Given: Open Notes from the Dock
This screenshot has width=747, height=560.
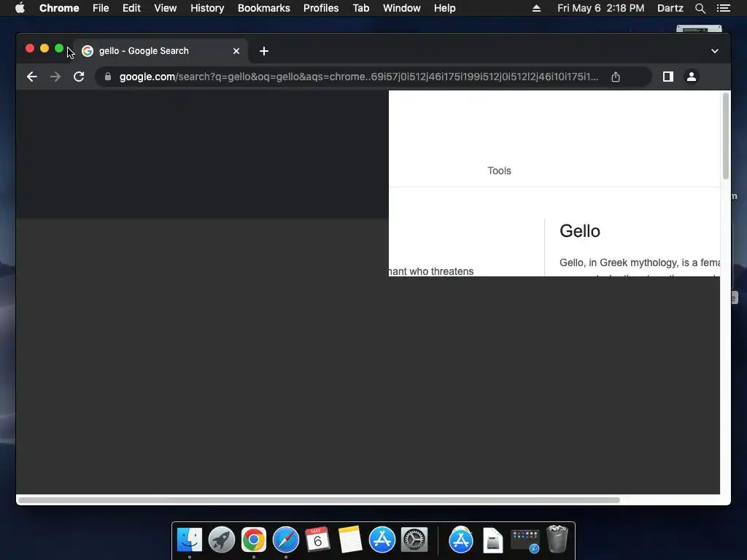Looking at the screenshot, I should coord(350,540).
